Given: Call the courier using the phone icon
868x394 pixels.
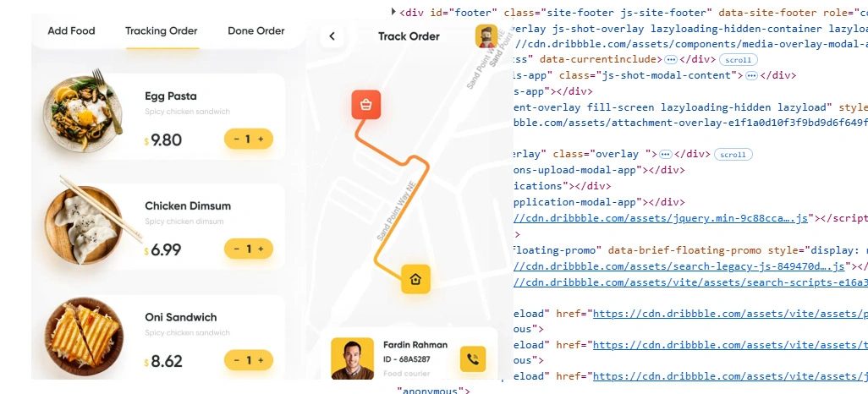Looking at the screenshot, I should tap(472, 359).
